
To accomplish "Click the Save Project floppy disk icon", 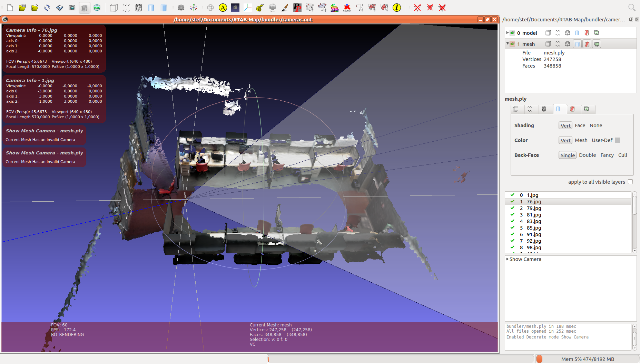I will coord(59,8).
